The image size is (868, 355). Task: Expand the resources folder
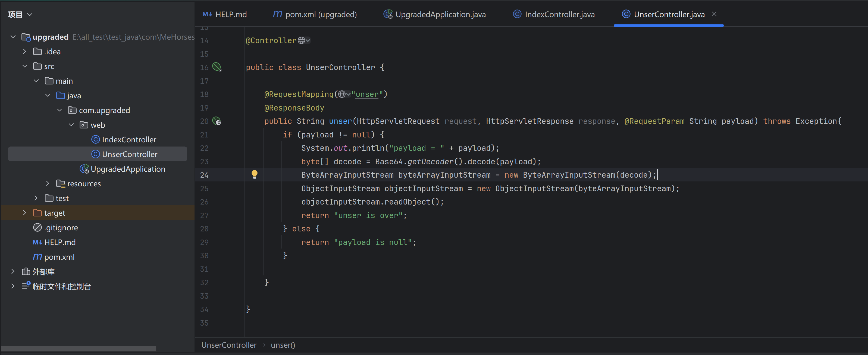(48, 183)
